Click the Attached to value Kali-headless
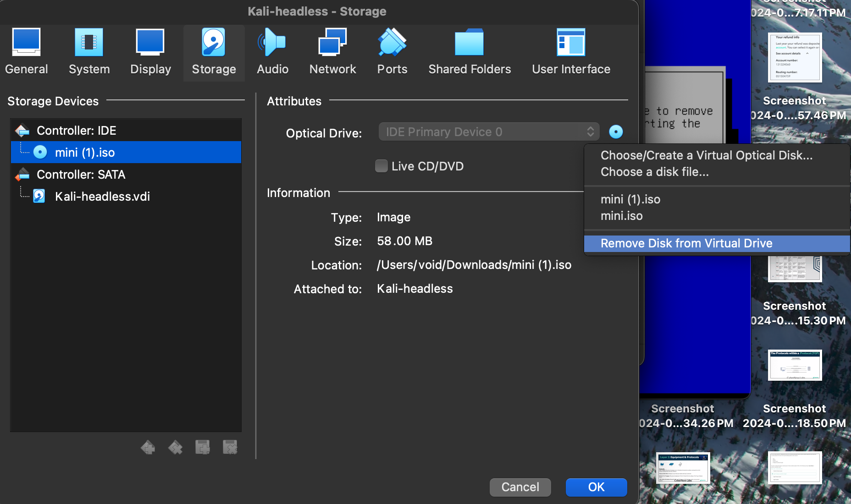 point(415,289)
